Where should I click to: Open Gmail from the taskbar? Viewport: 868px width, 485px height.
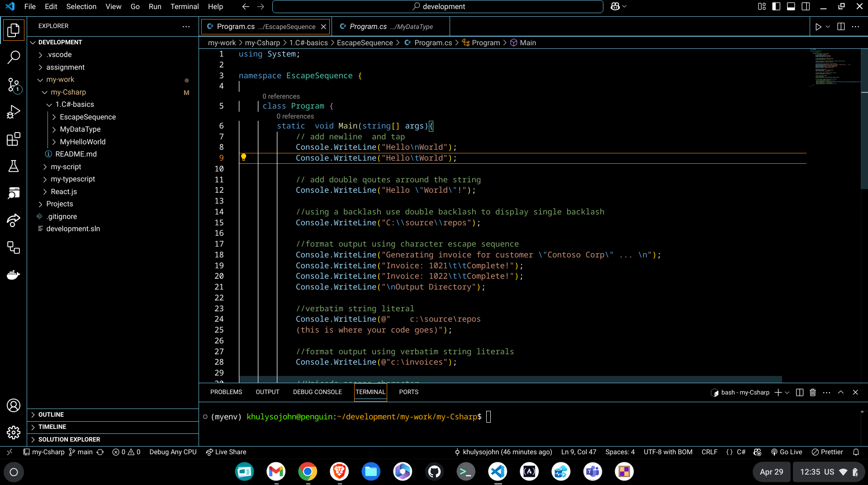[276, 472]
